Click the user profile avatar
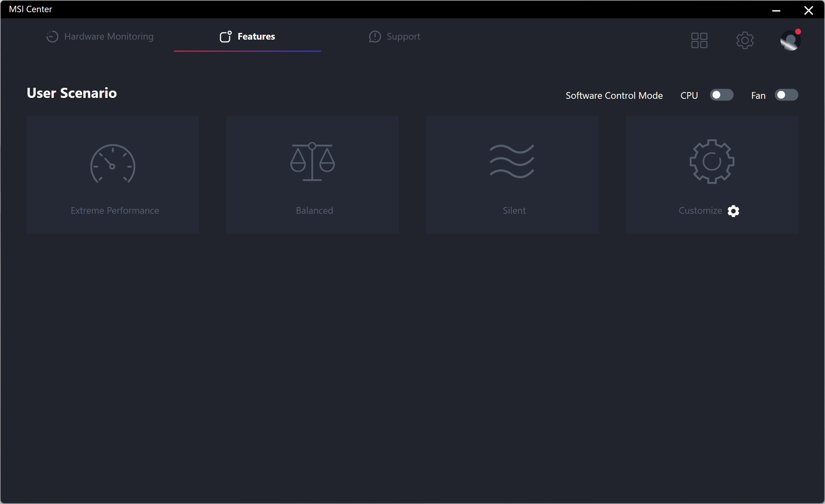The image size is (825, 504). [x=790, y=41]
